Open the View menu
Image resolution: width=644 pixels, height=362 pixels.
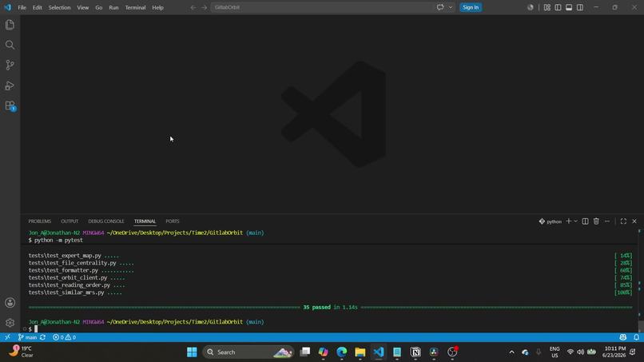(83, 7)
